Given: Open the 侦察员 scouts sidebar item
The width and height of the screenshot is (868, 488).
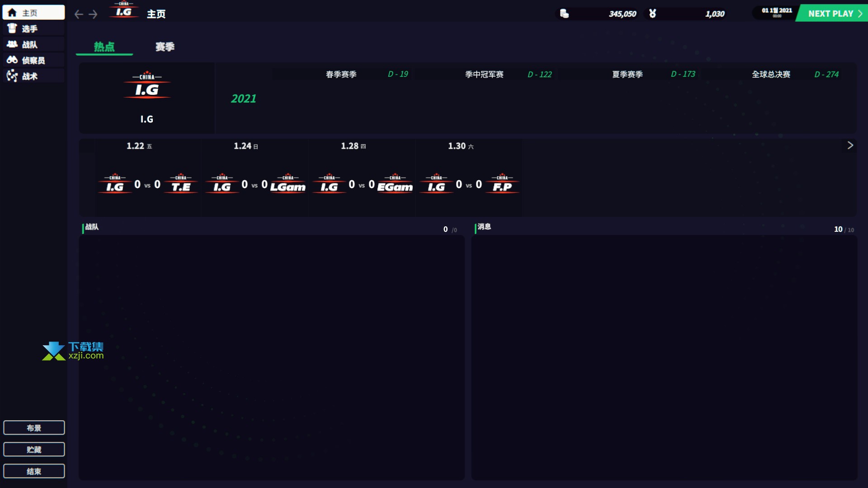Looking at the screenshot, I should [33, 60].
